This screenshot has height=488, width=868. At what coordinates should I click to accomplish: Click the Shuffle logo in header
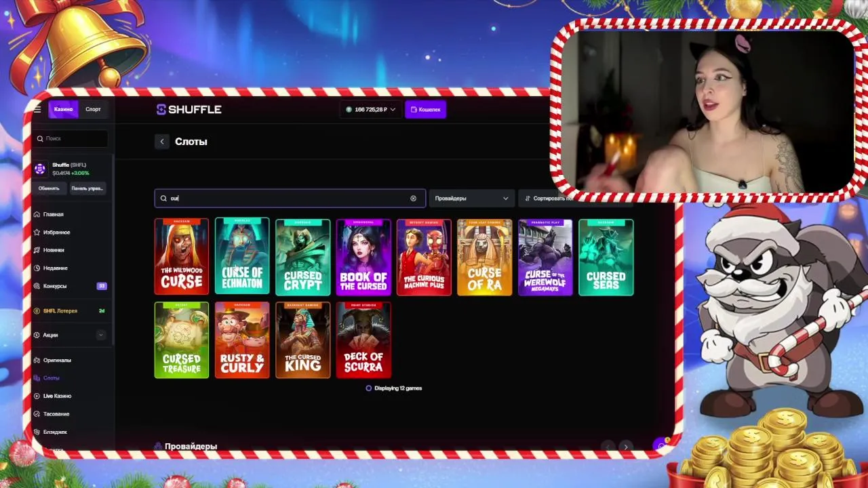coord(189,109)
